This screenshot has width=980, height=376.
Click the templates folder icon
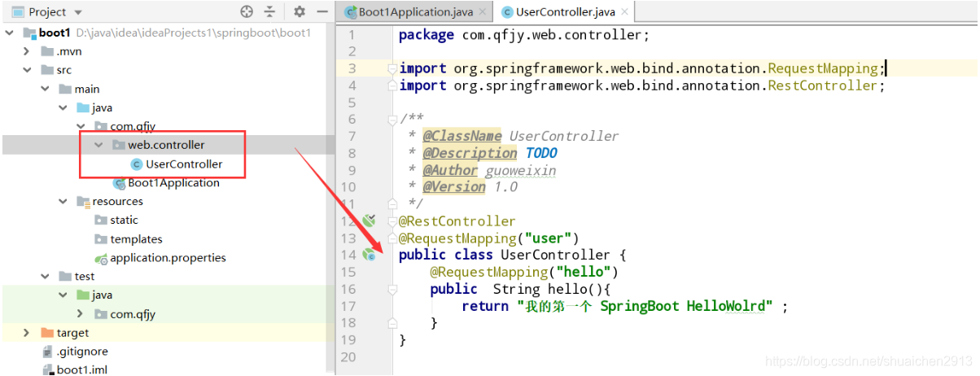[101, 239]
